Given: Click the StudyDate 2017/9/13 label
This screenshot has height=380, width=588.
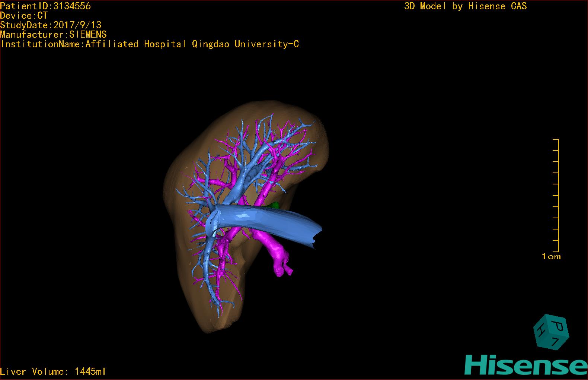Looking at the screenshot, I should coord(51,25).
